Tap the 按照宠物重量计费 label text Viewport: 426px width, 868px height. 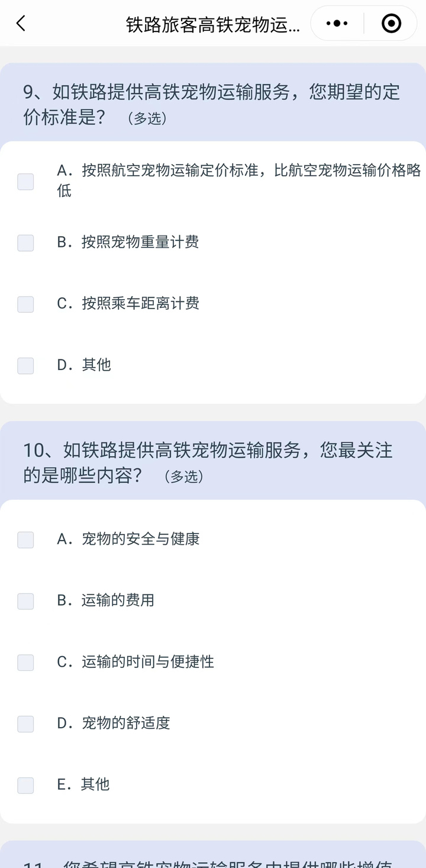140,242
